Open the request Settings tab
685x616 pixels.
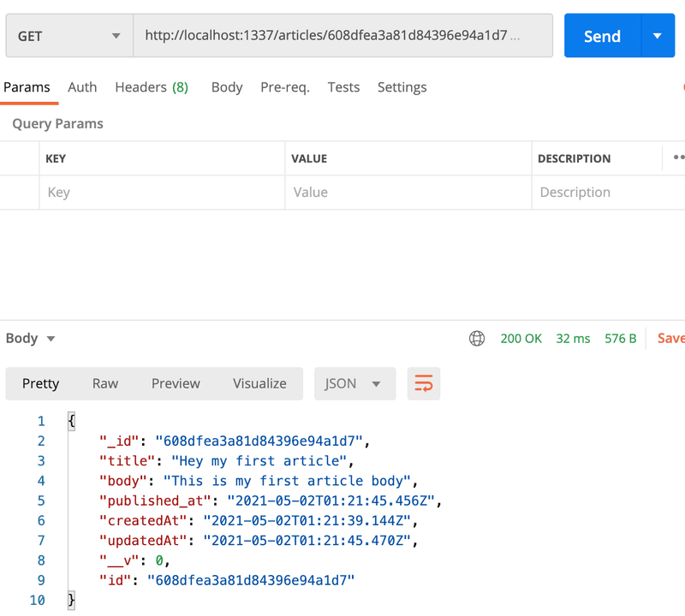click(x=402, y=87)
